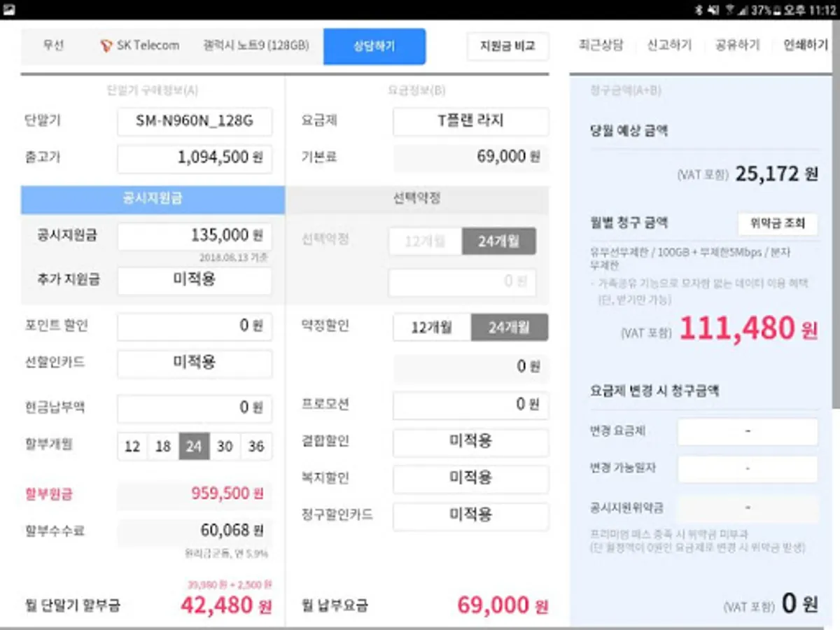
Task: Select 공유하기 in top menu
Action: [737, 45]
